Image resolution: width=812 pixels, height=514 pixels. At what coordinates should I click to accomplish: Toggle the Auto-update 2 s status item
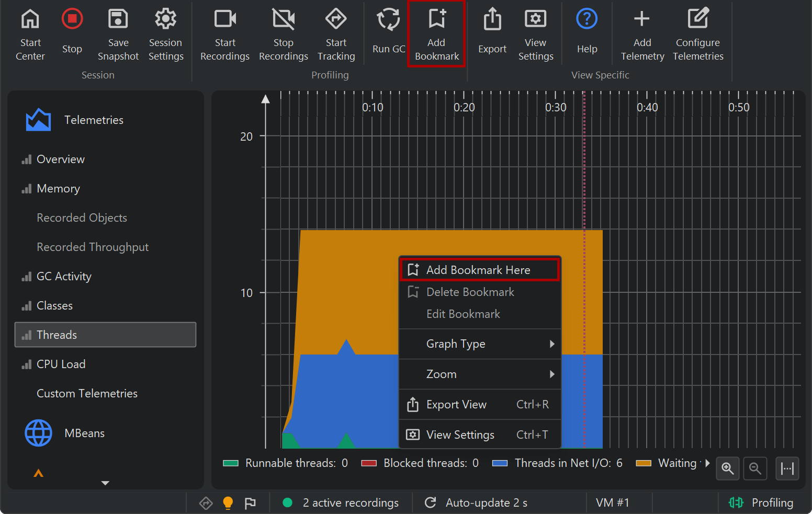pos(476,502)
